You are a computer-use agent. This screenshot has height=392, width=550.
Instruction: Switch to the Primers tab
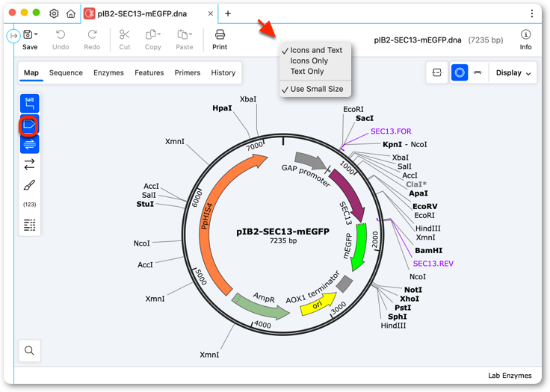tap(188, 72)
